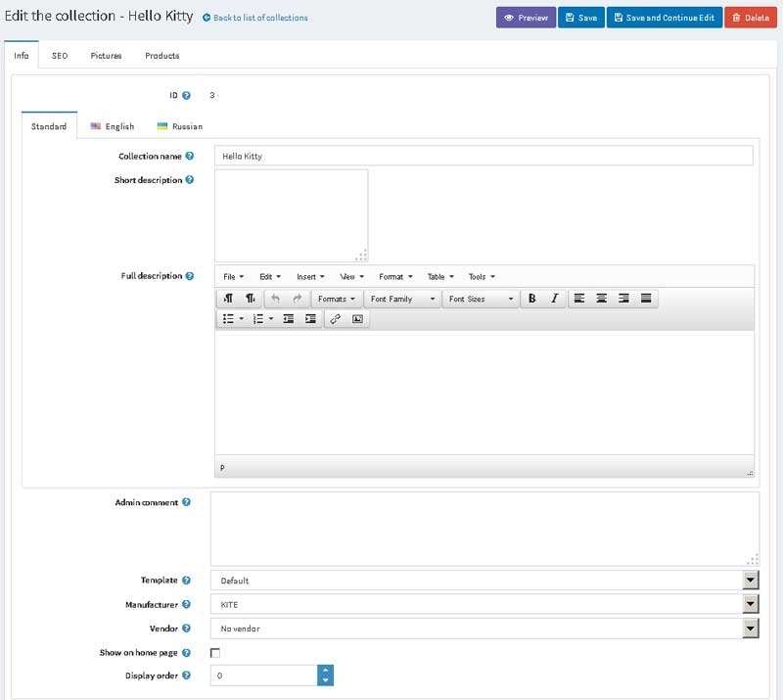Image resolution: width=783 pixels, height=700 pixels.
Task: Justify the editor text
Action: click(646, 299)
